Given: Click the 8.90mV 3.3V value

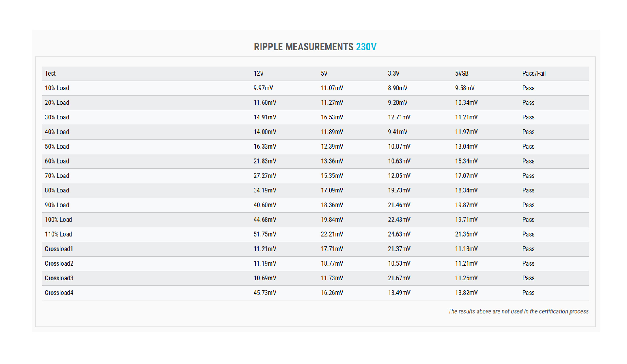Looking at the screenshot, I should 397,88.
